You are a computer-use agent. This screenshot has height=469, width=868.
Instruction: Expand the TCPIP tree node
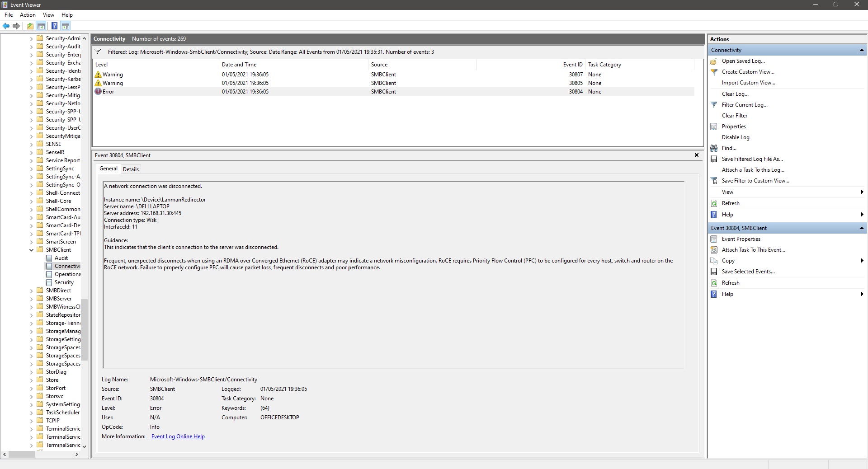pyautogui.click(x=31, y=421)
